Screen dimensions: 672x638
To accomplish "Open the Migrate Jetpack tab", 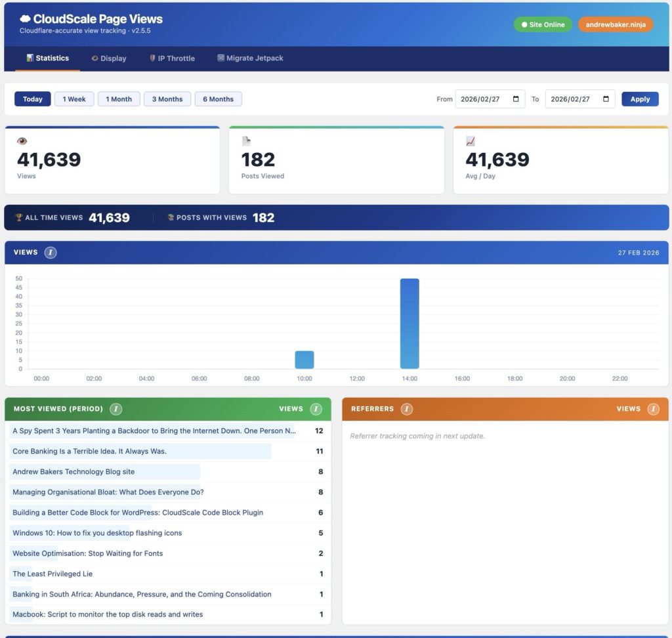I will [249, 58].
